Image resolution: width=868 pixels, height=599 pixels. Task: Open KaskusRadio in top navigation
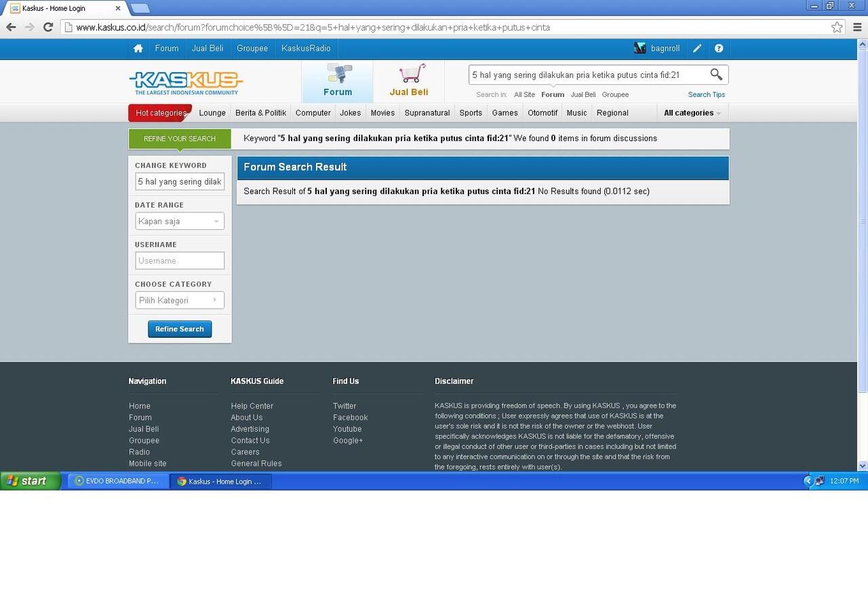point(306,48)
